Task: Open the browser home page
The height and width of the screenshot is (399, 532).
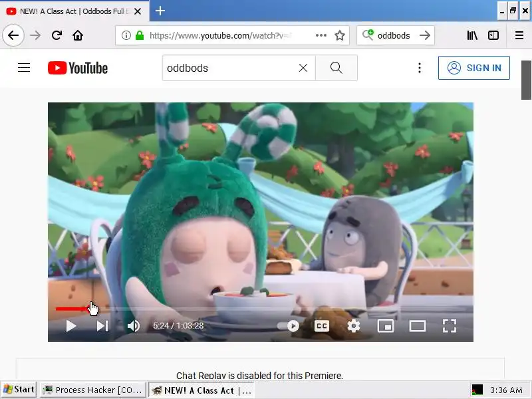Action: [78, 35]
